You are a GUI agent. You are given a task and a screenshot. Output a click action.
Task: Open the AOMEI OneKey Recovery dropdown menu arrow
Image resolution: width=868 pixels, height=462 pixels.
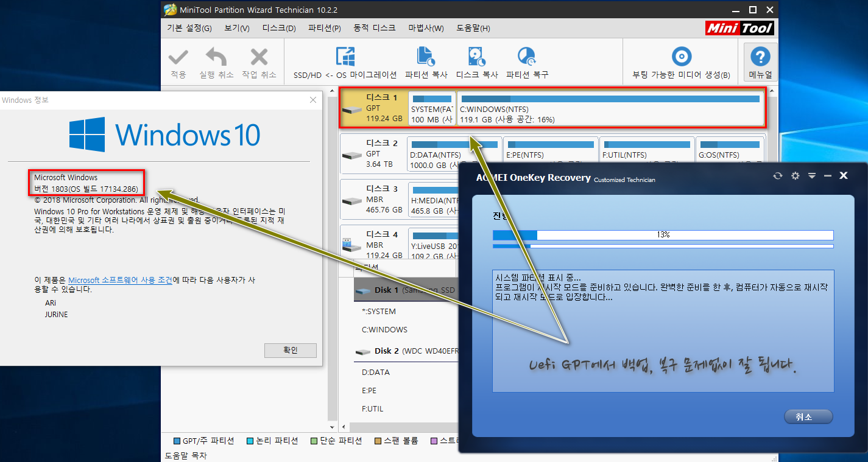pos(811,175)
